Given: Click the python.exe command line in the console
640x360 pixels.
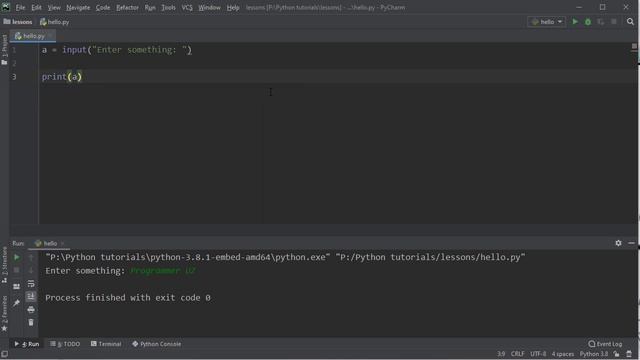Looking at the screenshot, I should 285,258.
